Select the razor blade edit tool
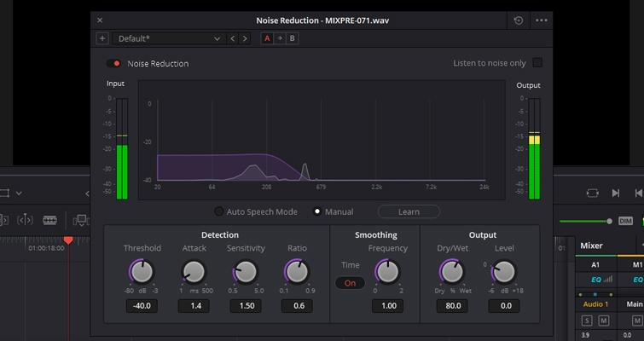The width and height of the screenshot is (644, 341). tap(49, 220)
